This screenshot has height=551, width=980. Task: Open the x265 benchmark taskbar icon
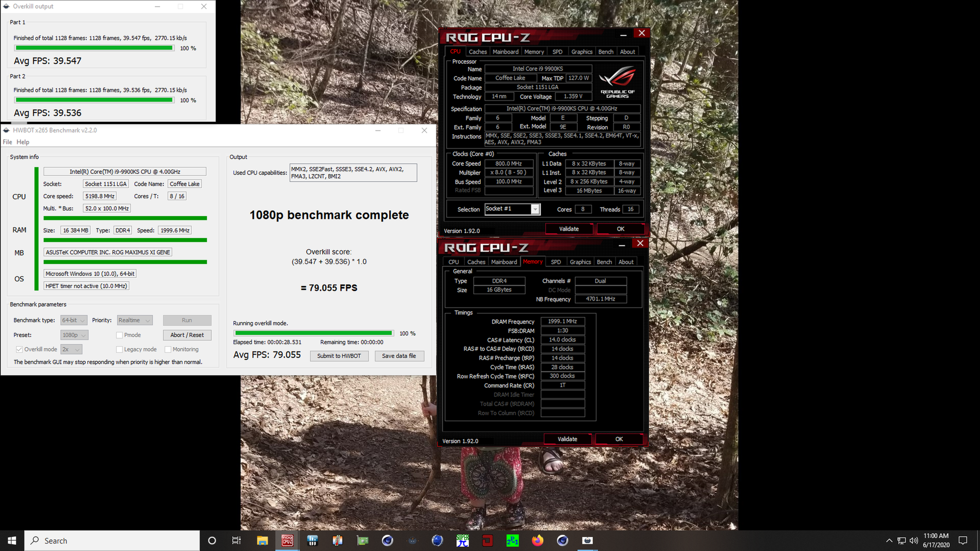[587, 540]
